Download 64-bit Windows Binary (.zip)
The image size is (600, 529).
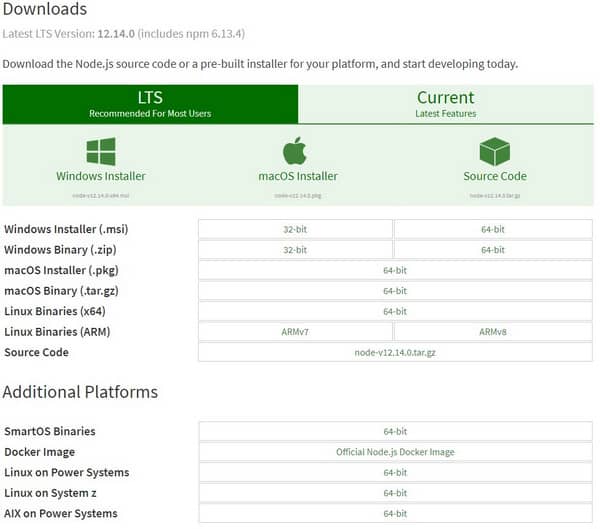click(493, 250)
